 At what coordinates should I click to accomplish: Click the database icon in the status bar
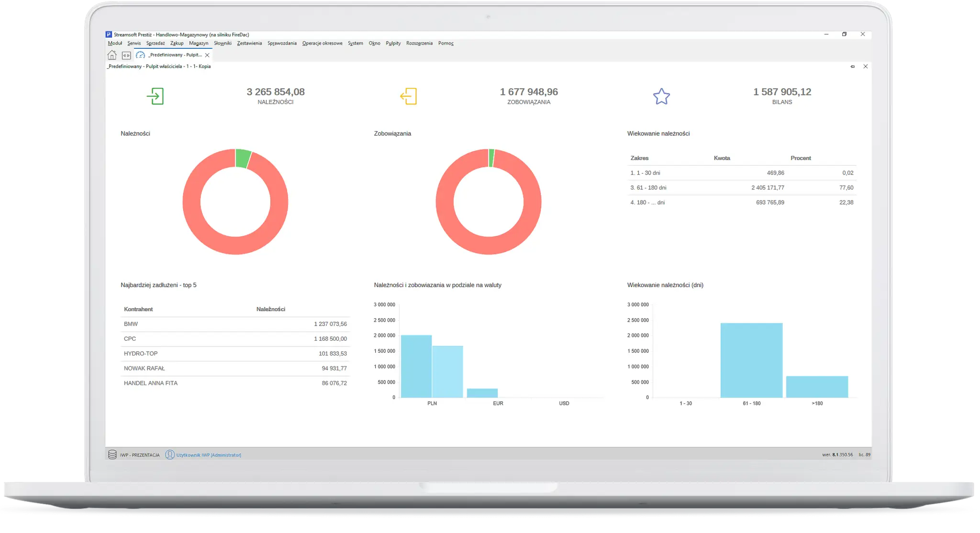[112, 455]
